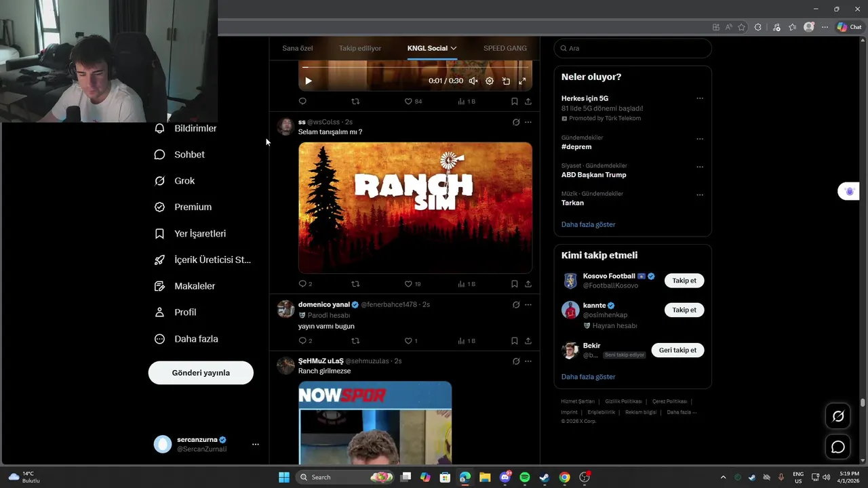The width and height of the screenshot is (868, 488).
Task: Open Bildirimler notifications in sidebar
Action: pyautogui.click(x=186, y=128)
